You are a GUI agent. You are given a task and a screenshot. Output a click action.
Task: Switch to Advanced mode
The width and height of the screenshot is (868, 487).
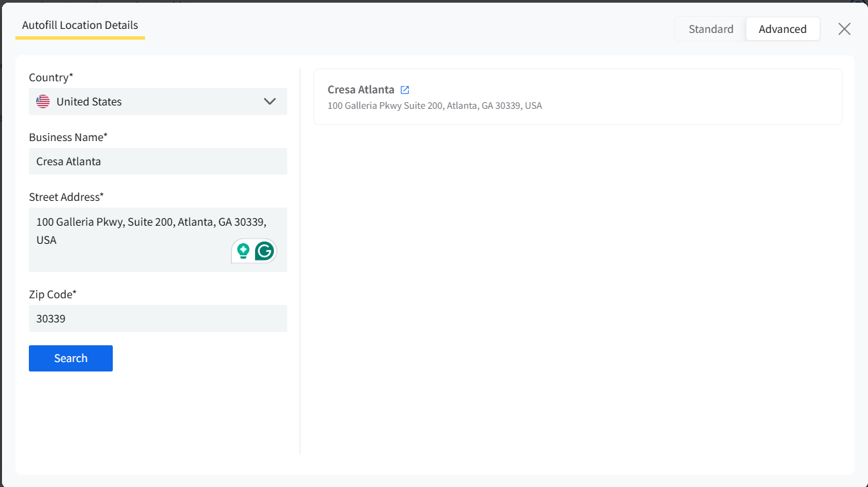(783, 29)
